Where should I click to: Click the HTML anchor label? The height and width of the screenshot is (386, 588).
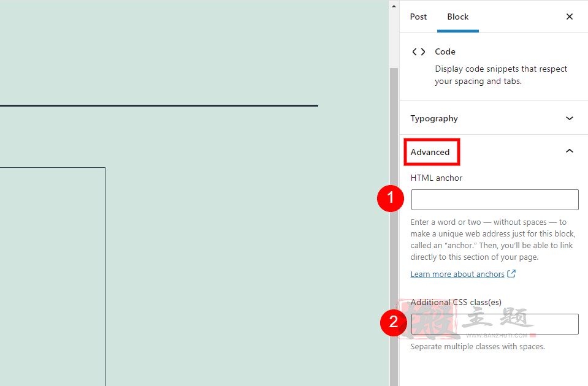click(x=437, y=178)
